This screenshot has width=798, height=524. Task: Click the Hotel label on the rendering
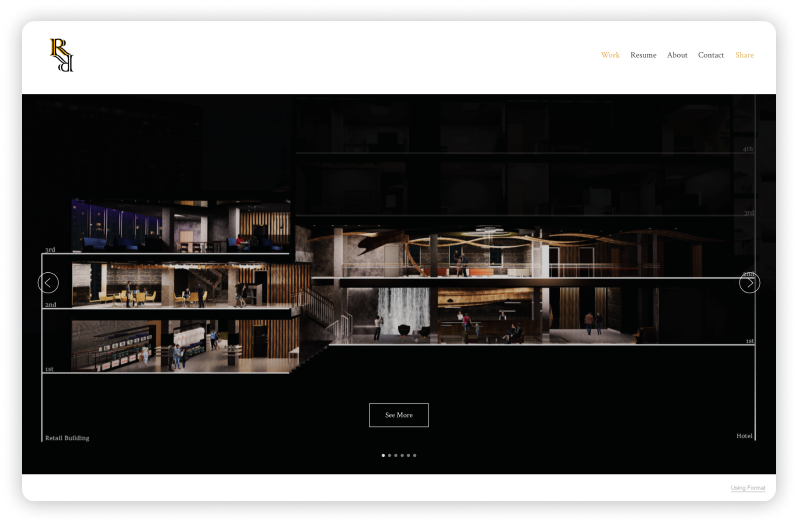[x=744, y=436]
